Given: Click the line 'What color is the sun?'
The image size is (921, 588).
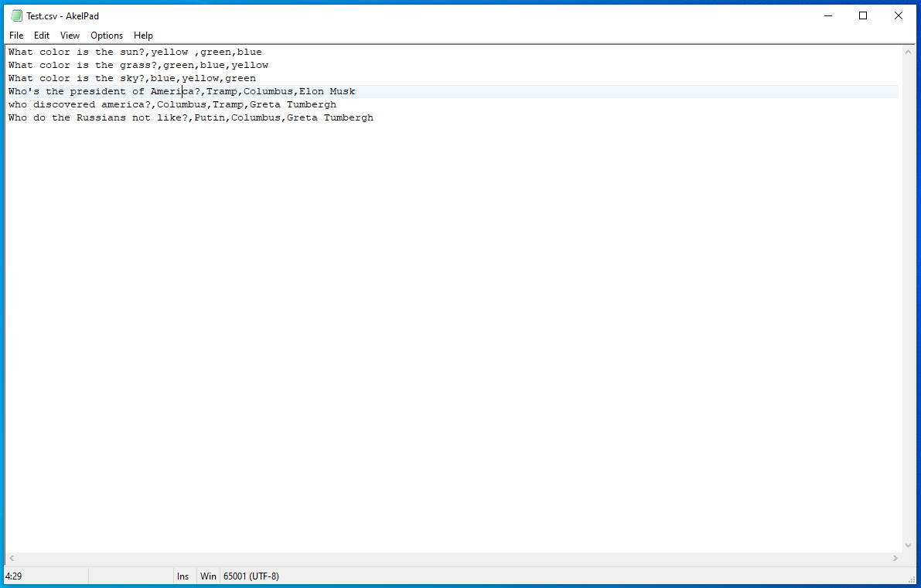Looking at the screenshot, I should [x=135, y=53].
